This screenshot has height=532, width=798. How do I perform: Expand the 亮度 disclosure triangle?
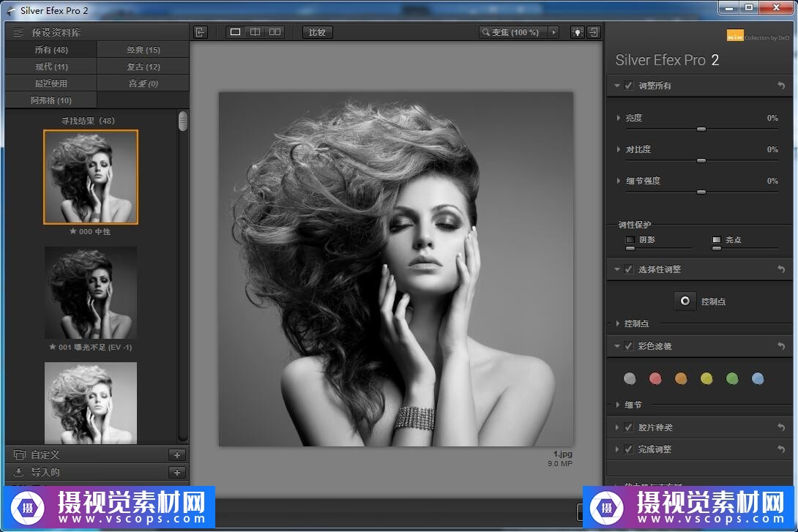[619, 118]
